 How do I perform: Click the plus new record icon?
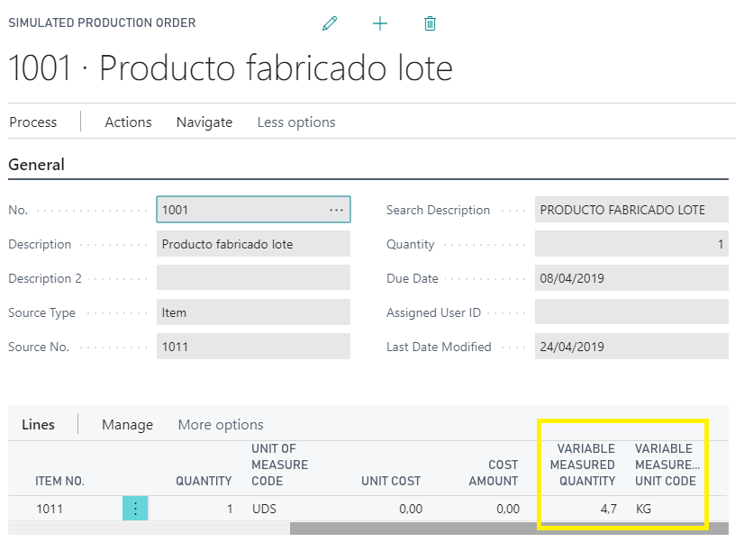[380, 23]
